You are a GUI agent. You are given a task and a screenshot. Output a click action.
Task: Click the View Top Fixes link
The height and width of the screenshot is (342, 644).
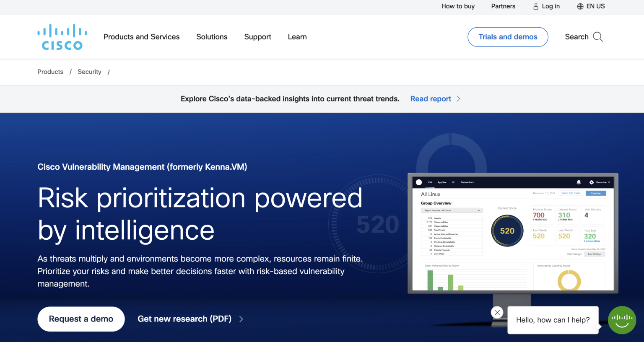pos(571,193)
